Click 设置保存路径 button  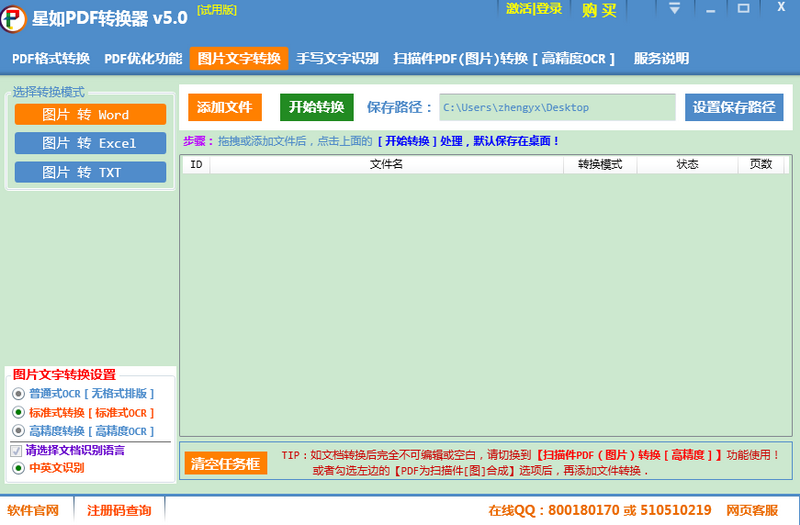pyautogui.click(x=734, y=107)
